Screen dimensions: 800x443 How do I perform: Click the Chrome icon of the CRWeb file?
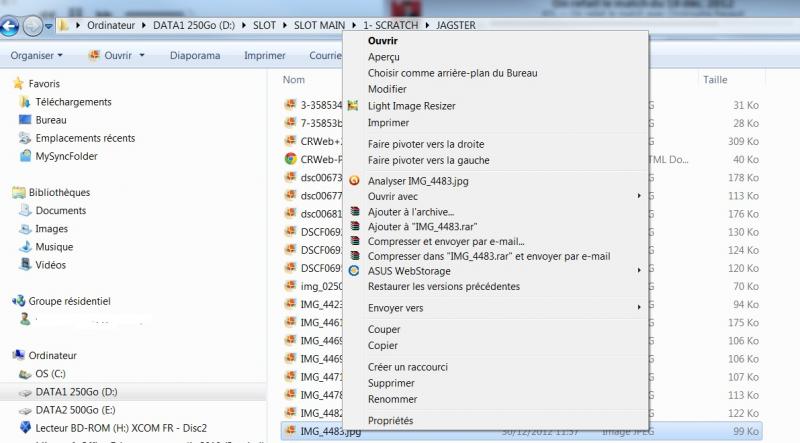[x=290, y=159]
